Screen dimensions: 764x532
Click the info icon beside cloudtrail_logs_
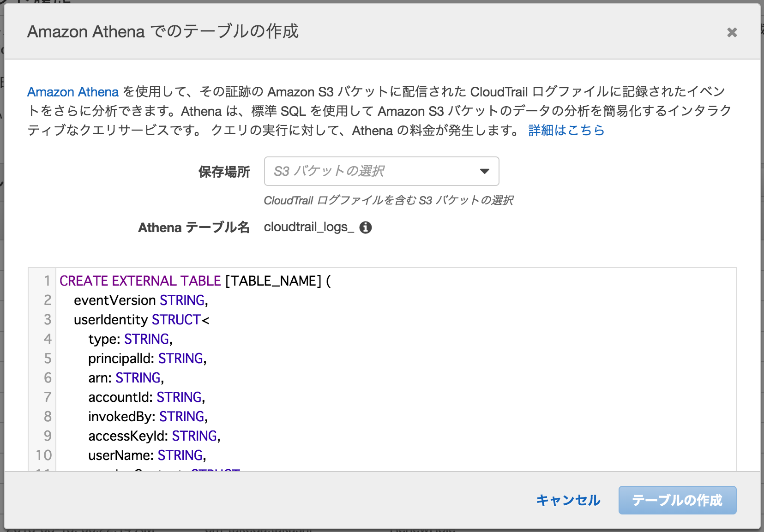(365, 227)
